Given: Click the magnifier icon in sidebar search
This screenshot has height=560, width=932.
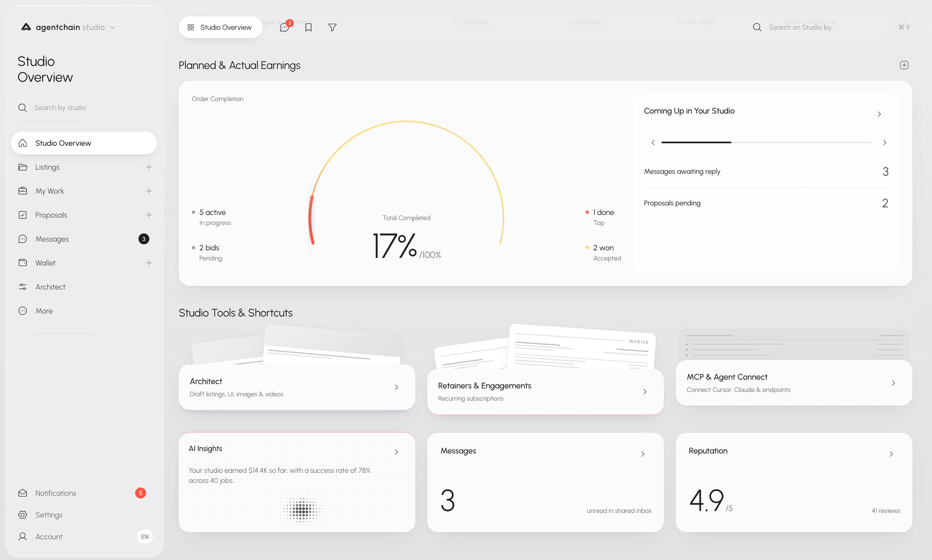Looking at the screenshot, I should point(23,108).
